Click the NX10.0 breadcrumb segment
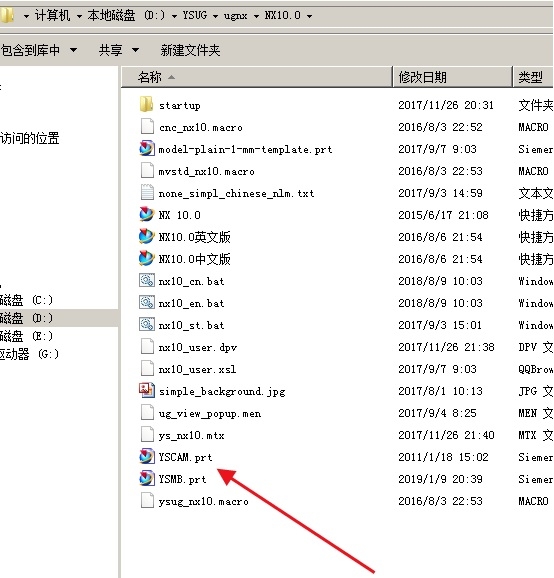554x578 pixels. pyautogui.click(x=283, y=15)
